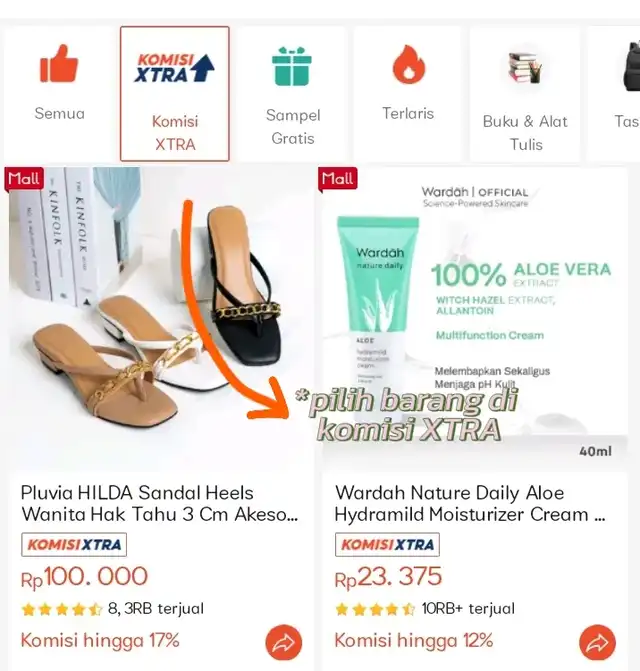Tap the KOMISI XTRA tag under sandal
Screen dimensions: 640x671
click(x=74, y=544)
